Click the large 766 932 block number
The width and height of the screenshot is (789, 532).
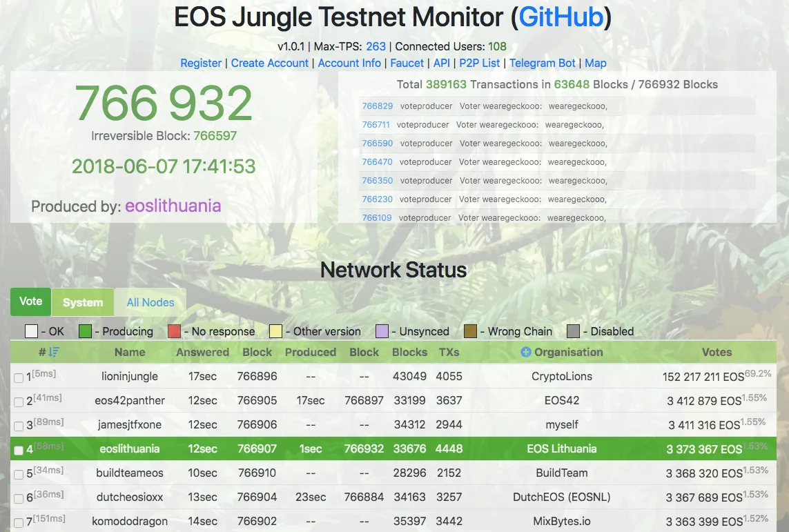(164, 103)
